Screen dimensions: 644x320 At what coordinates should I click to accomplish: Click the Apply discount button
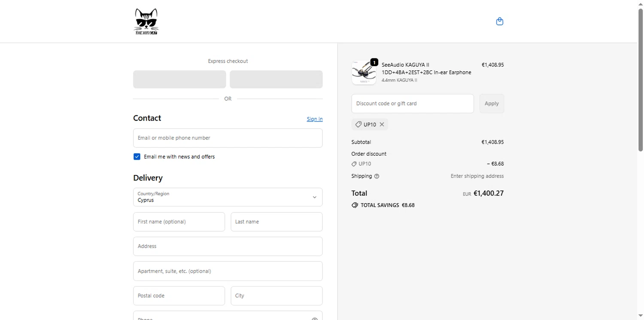(x=492, y=103)
